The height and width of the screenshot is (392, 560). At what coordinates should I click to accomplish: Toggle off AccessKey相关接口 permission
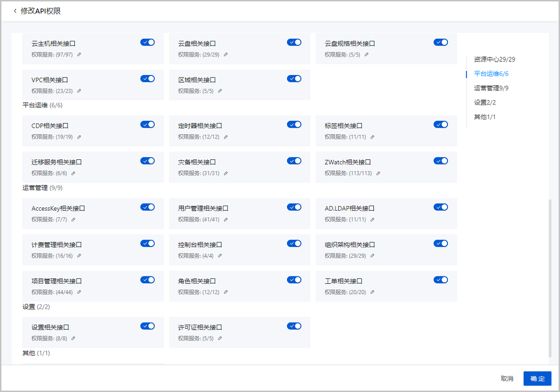coord(147,207)
